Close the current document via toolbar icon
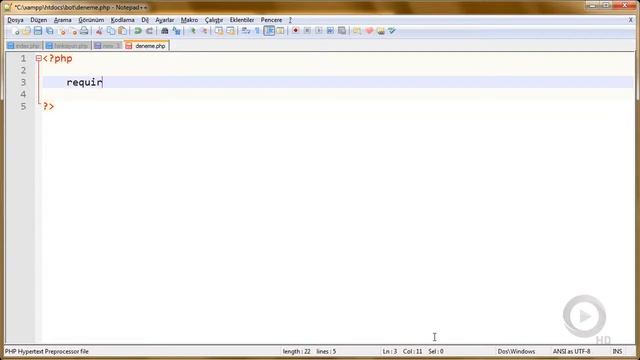Viewport: 640px width, 360px height. click(x=62, y=31)
